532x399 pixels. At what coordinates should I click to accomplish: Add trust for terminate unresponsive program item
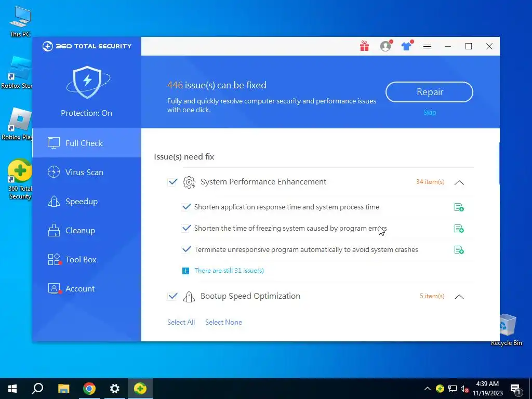459,250
